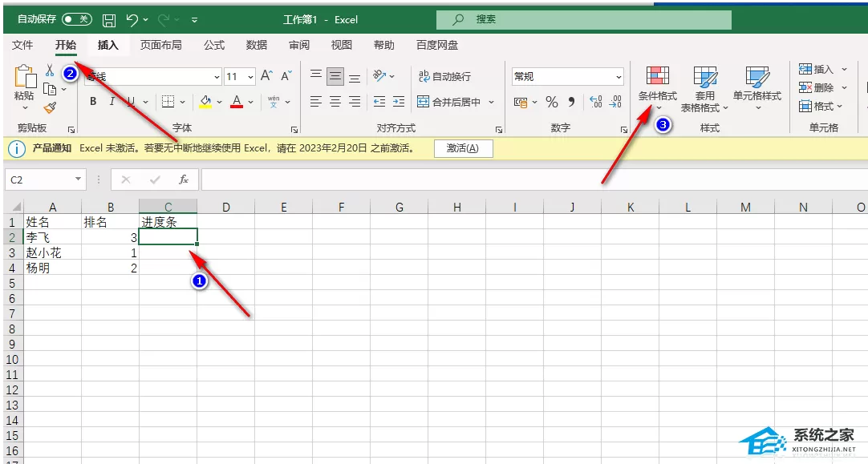
Task: Click the 搜索 search box
Action: coord(584,19)
